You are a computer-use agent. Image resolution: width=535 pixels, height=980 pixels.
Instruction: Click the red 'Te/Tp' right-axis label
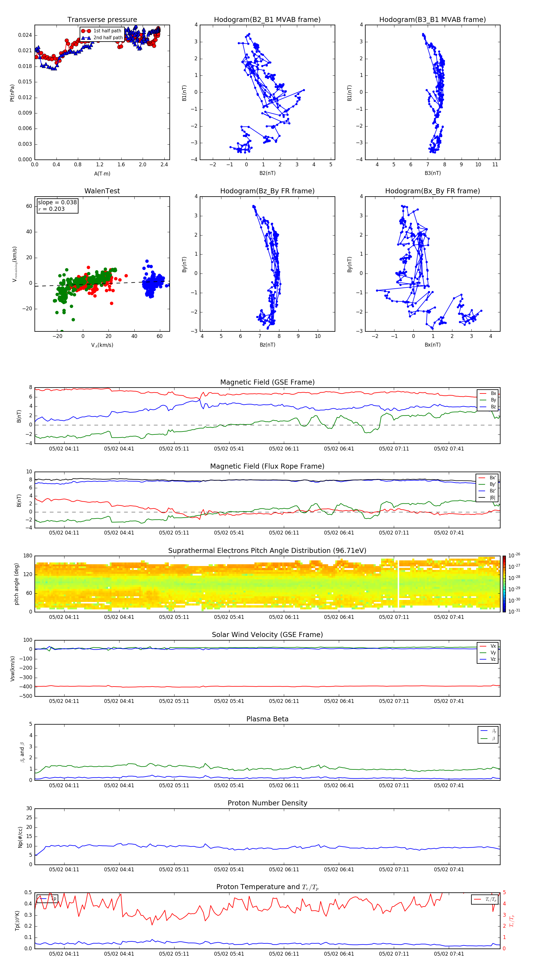point(512,921)
